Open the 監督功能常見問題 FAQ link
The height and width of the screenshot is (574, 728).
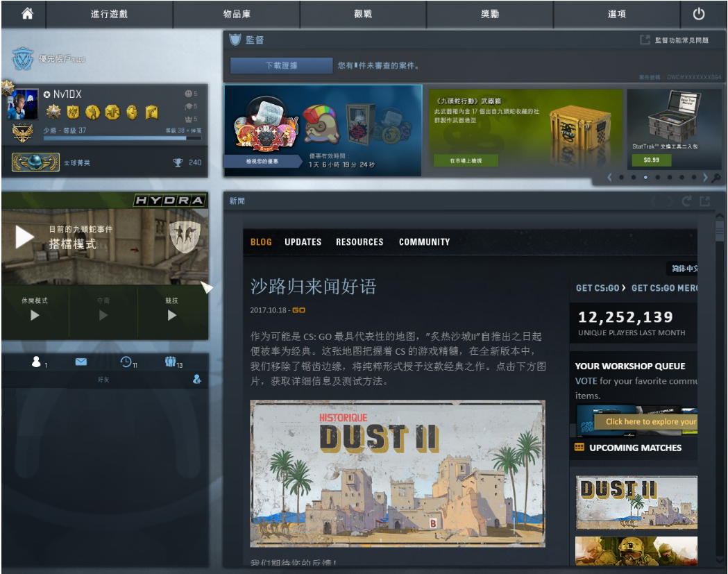coord(681,40)
